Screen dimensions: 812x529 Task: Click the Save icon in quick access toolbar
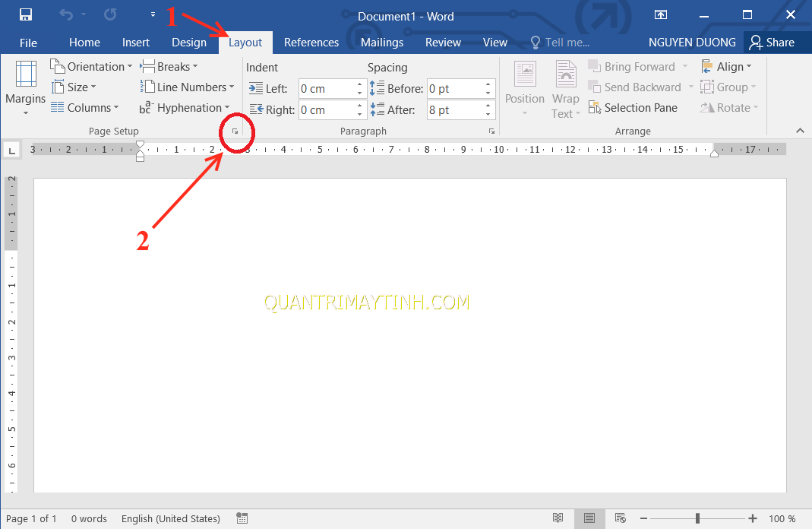coord(25,14)
